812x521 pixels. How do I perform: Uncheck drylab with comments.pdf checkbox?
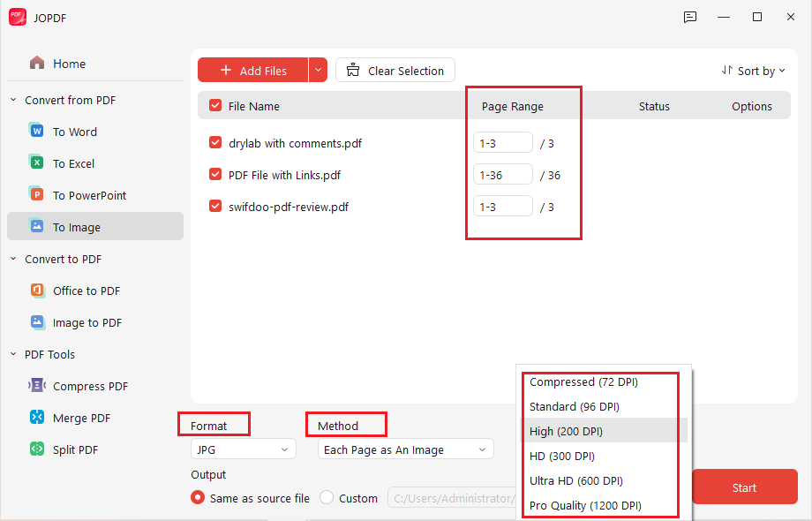[x=215, y=142]
